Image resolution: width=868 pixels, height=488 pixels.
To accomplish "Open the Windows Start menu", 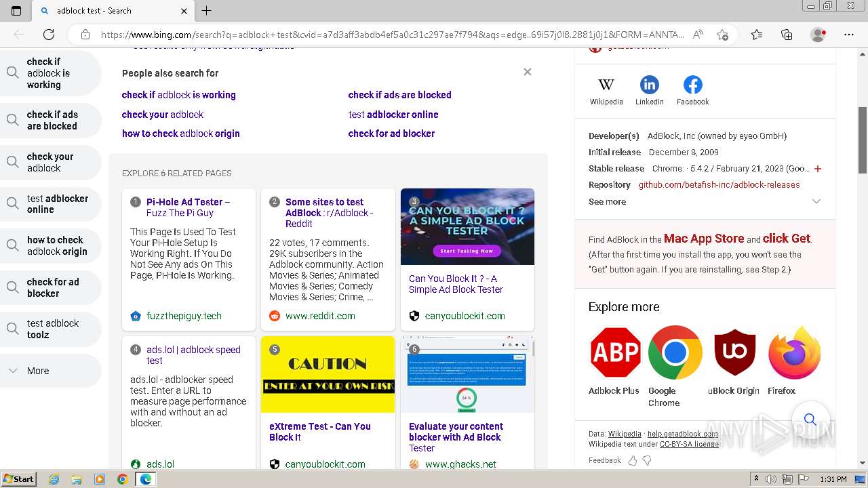I will coord(18,479).
